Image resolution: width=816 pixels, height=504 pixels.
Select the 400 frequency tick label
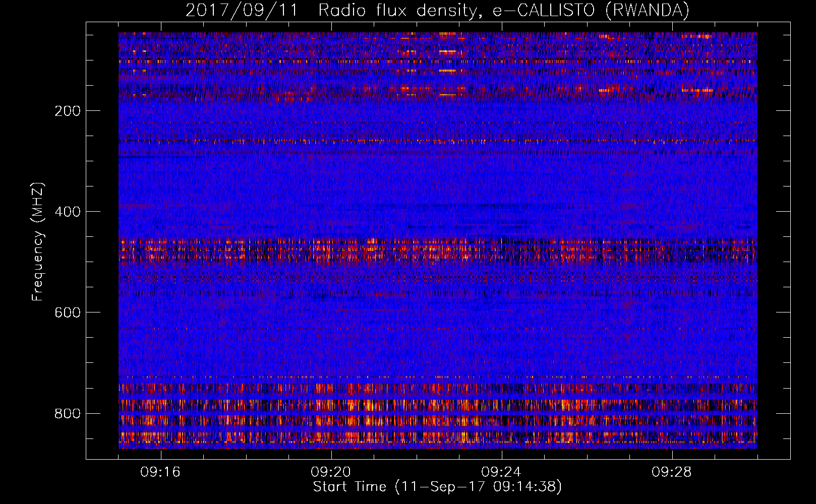(68, 212)
